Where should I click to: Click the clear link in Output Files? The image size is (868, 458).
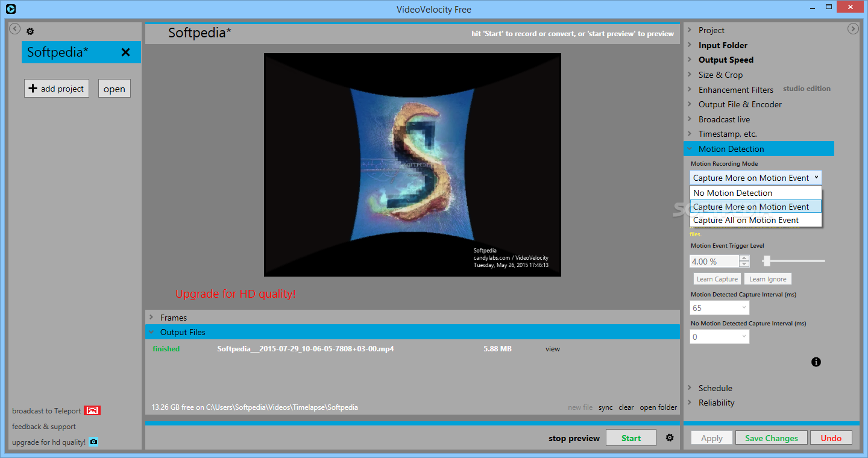pos(626,407)
